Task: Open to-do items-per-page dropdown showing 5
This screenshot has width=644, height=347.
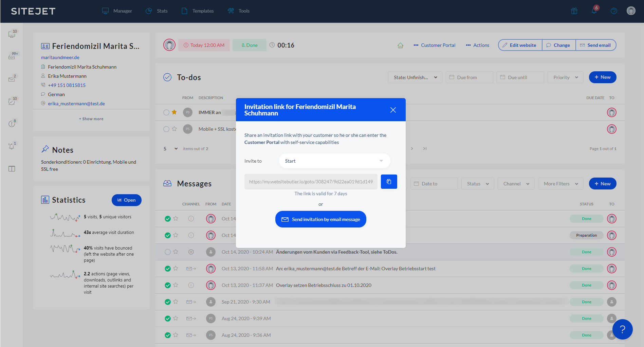Action: click(171, 149)
